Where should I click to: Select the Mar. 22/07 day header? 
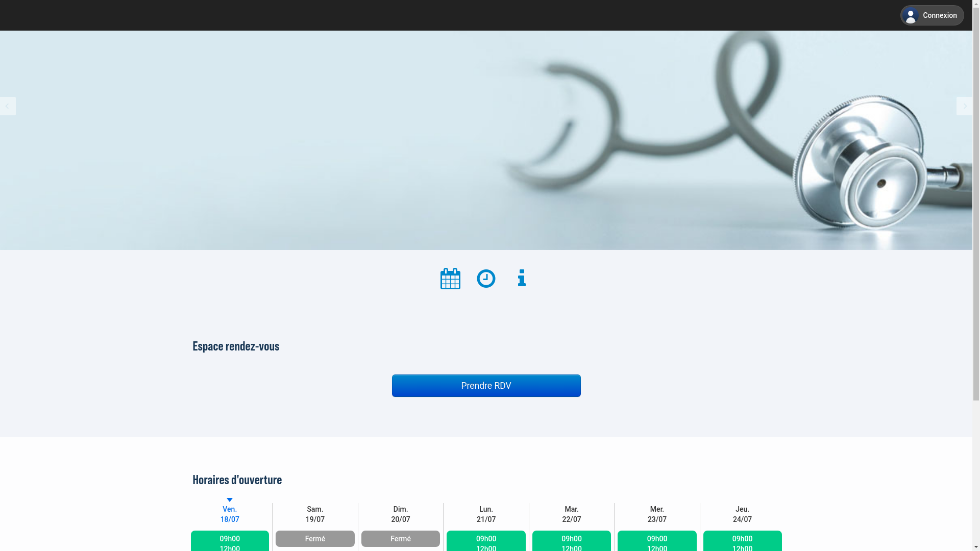point(572,514)
